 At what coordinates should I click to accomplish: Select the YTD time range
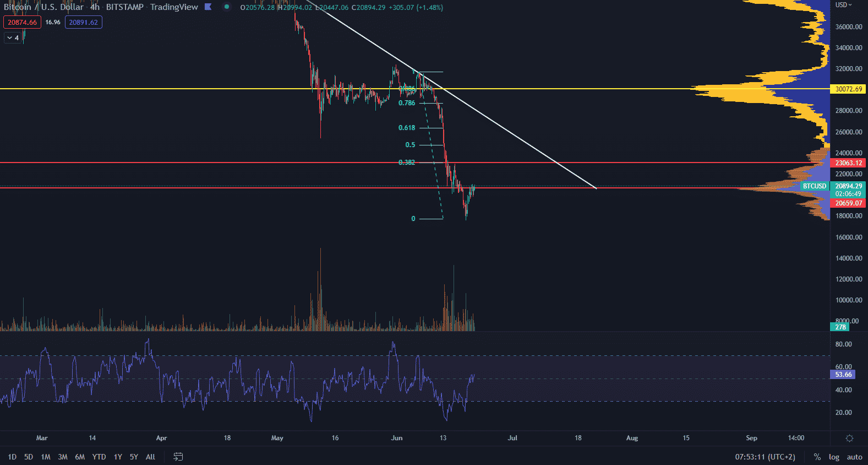coord(99,457)
